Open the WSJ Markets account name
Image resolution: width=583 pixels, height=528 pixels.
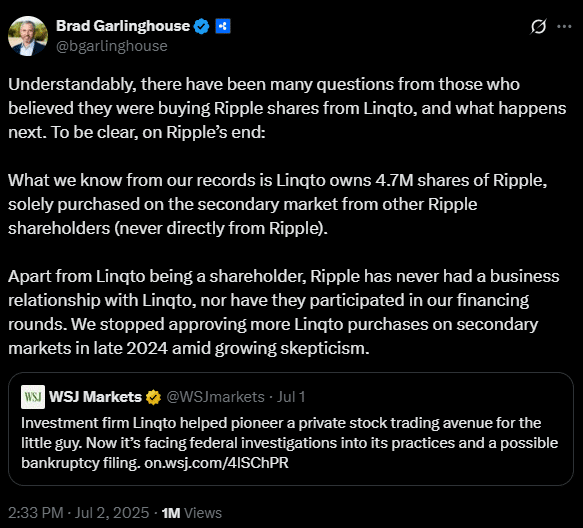(95, 397)
